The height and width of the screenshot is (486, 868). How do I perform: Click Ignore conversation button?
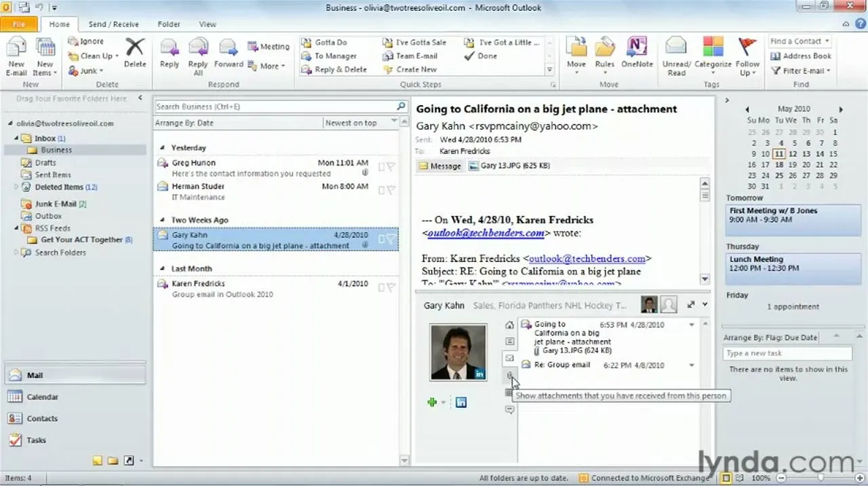[x=86, y=41]
